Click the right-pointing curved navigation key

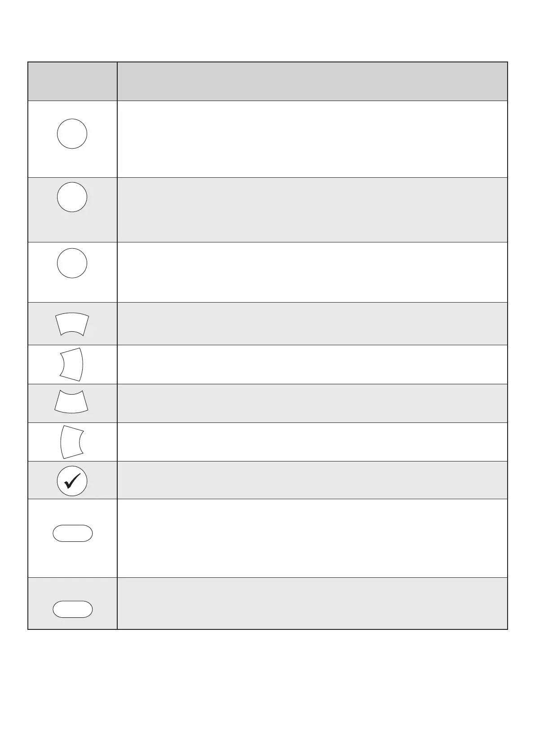[x=72, y=365]
